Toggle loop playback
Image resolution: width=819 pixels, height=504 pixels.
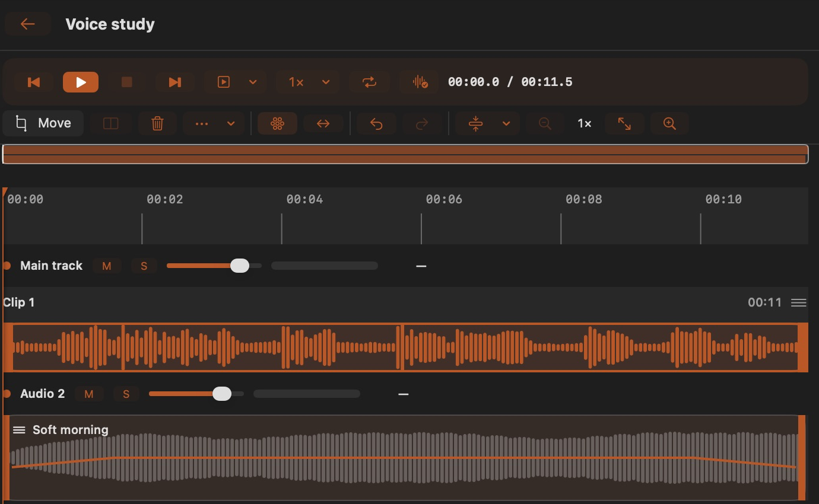click(369, 82)
